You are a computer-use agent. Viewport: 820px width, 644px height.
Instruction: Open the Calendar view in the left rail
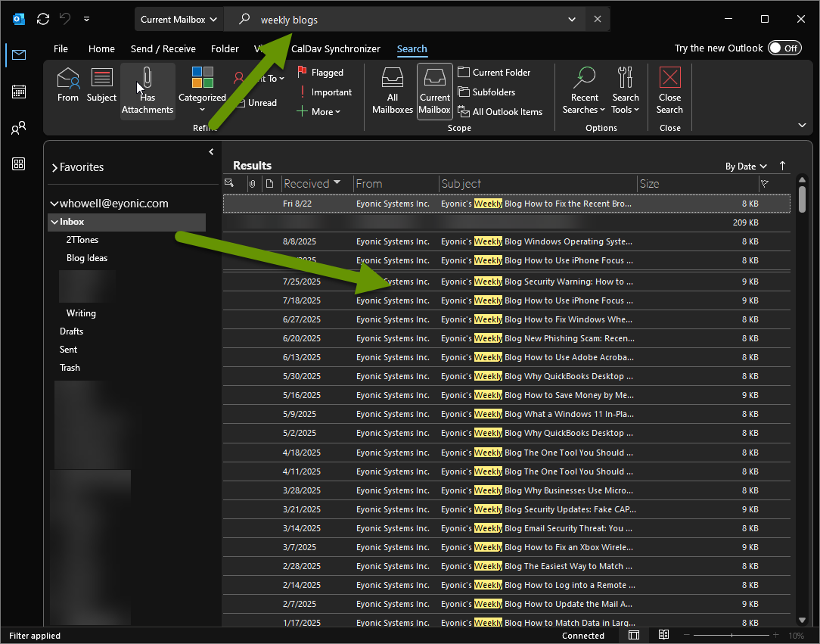[19, 92]
